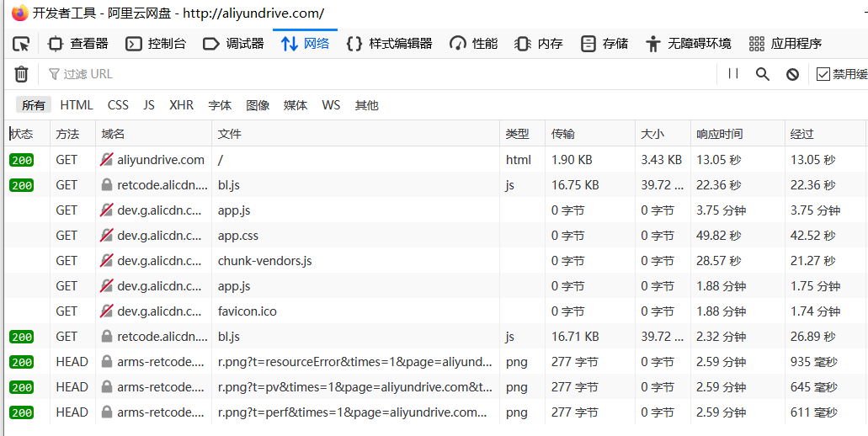Select r.png?t=resourceError request file
The height and width of the screenshot is (436, 868).
coord(354,362)
